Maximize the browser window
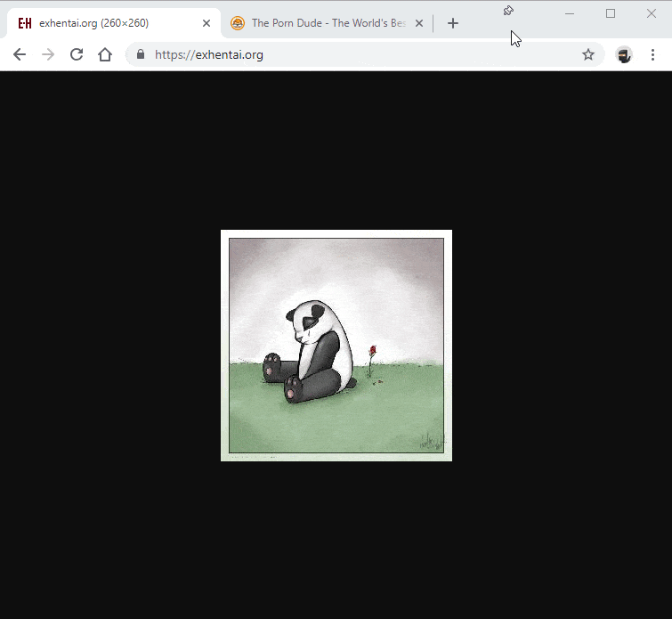Viewport: 672px width, 619px height. [x=611, y=13]
